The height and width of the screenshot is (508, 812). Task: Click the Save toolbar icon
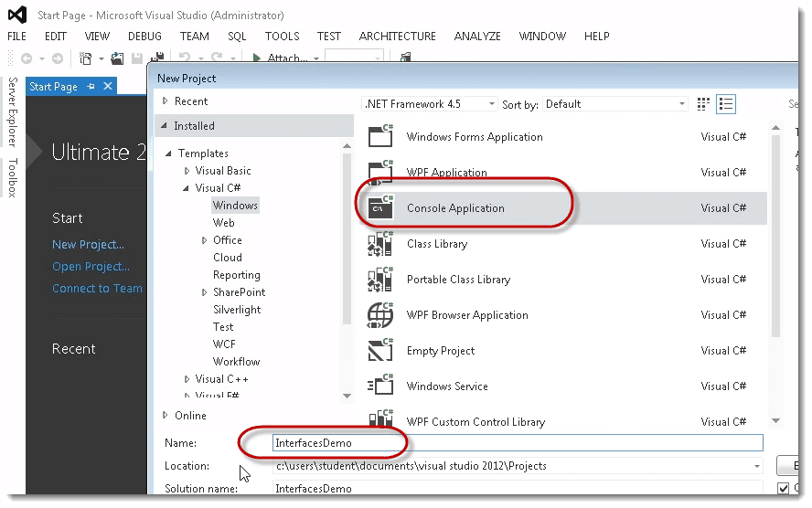pos(137,58)
